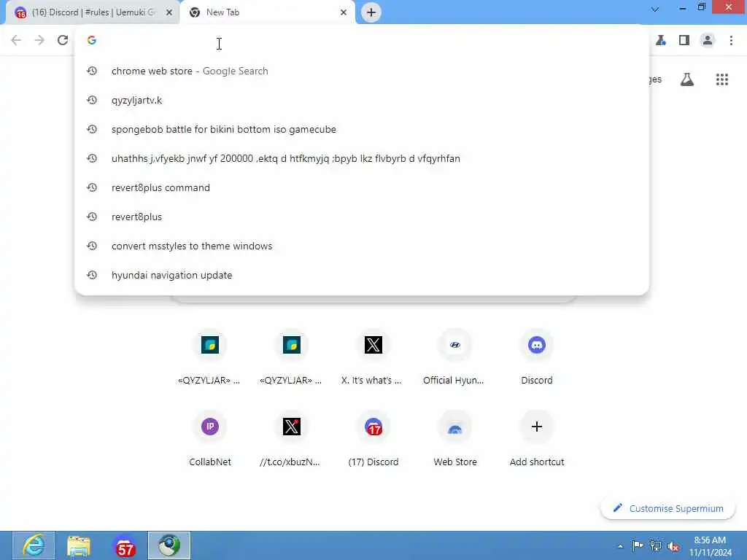Open the taskbar clock and date
The image size is (747, 560).
(x=711, y=546)
